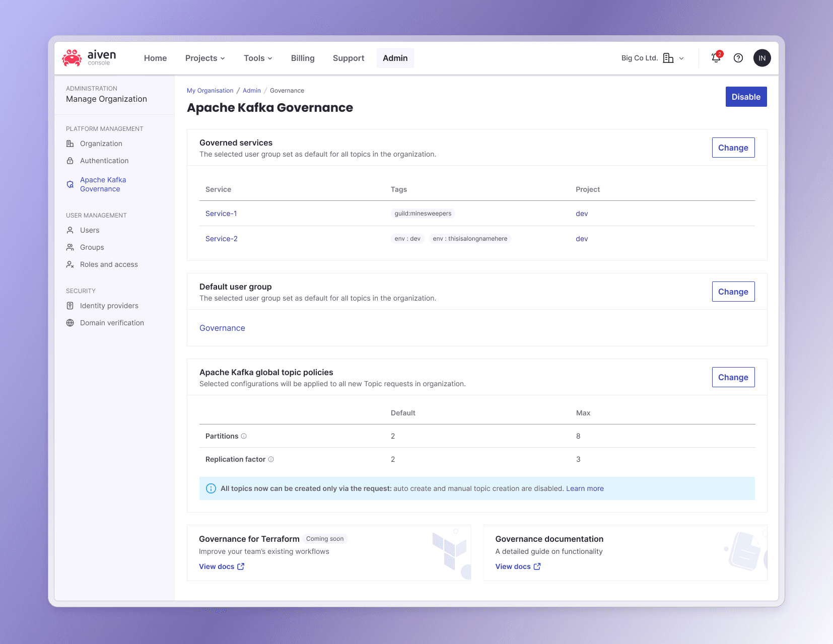833x644 pixels.
Task: Click the Partitions max value 8
Action: (x=578, y=436)
